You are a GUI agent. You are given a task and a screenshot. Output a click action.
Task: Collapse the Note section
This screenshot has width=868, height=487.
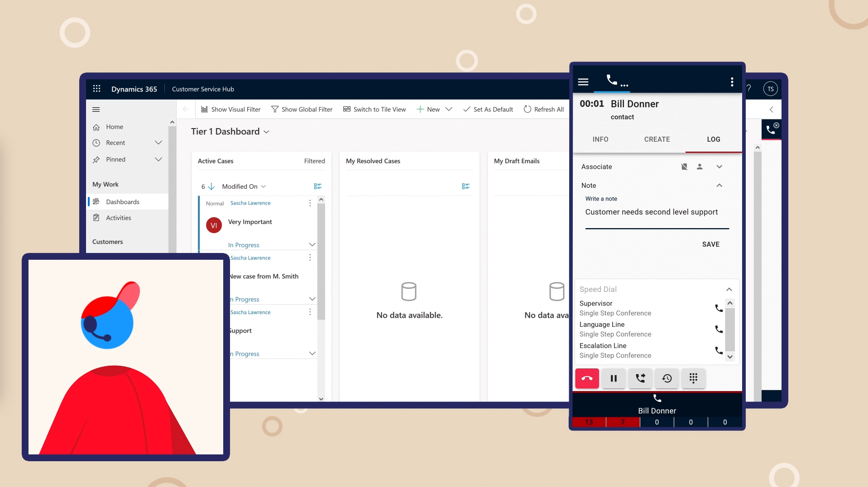coord(719,186)
